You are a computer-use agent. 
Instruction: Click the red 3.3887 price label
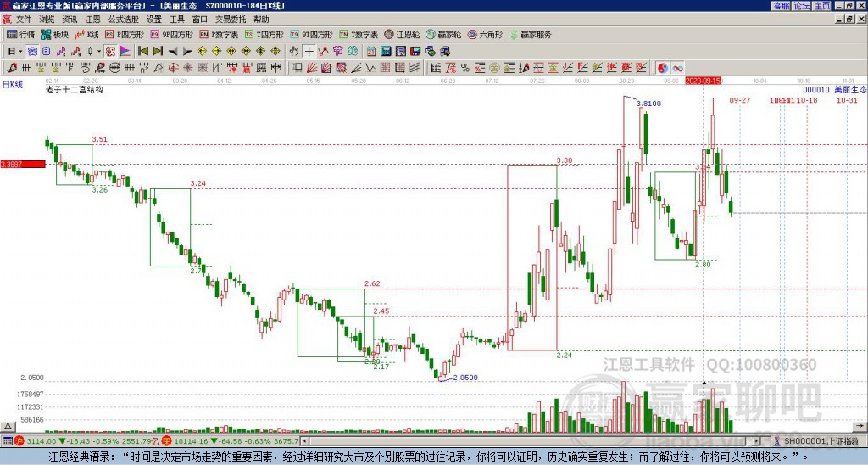tap(23, 164)
